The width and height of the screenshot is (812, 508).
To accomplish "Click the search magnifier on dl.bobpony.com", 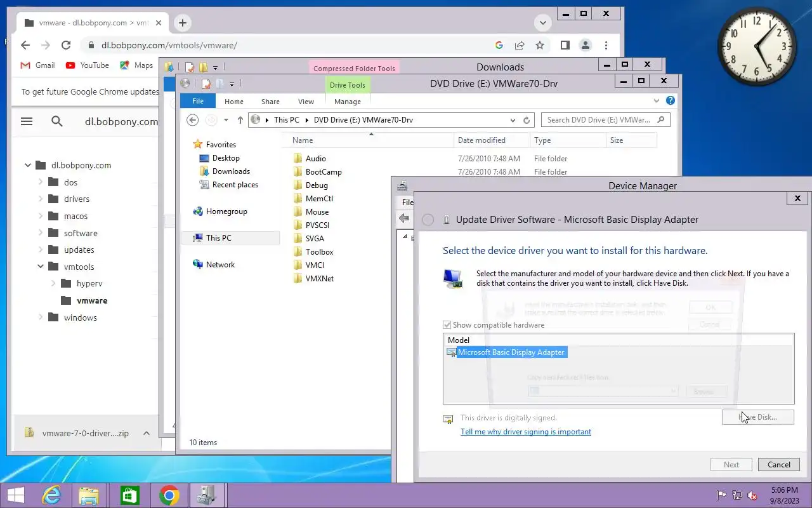I will coord(57,121).
